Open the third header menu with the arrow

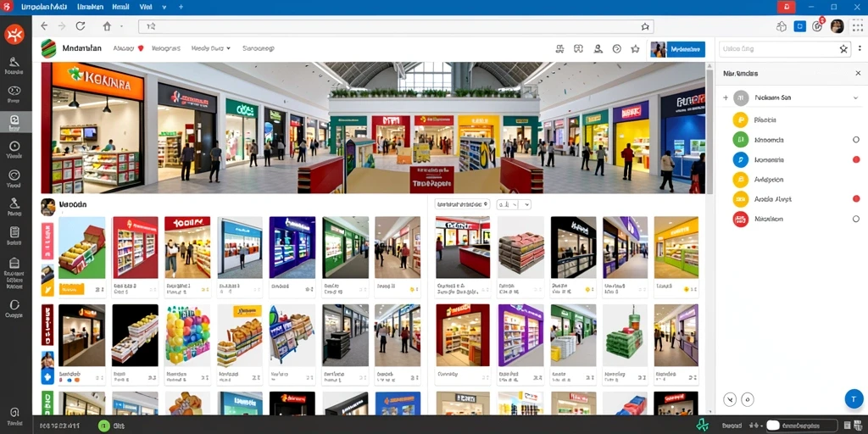[211, 48]
